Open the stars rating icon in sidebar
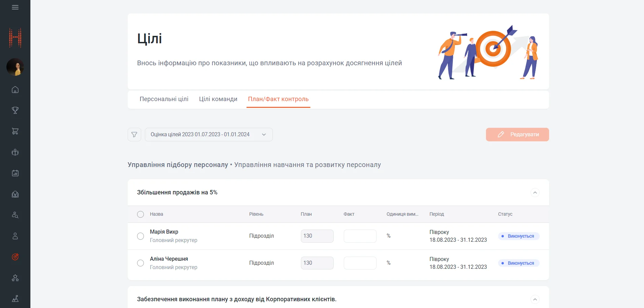644x308 pixels. (x=15, y=278)
